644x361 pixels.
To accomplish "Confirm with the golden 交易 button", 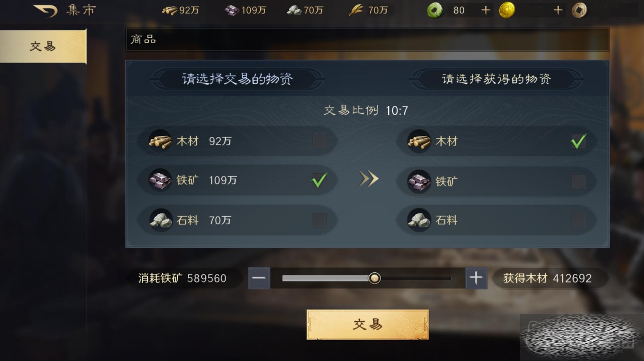I will click(367, 325).
